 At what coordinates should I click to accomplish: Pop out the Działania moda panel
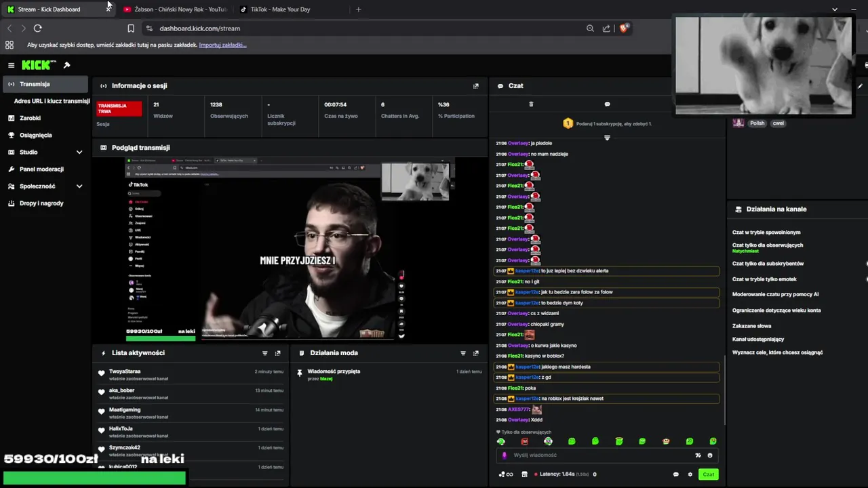tap(475, 353)
